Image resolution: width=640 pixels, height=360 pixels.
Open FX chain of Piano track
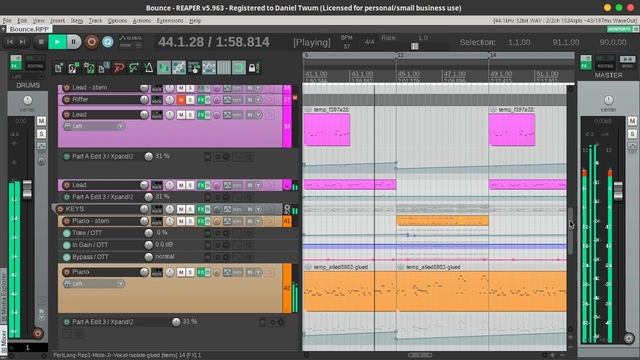[201, 272]
